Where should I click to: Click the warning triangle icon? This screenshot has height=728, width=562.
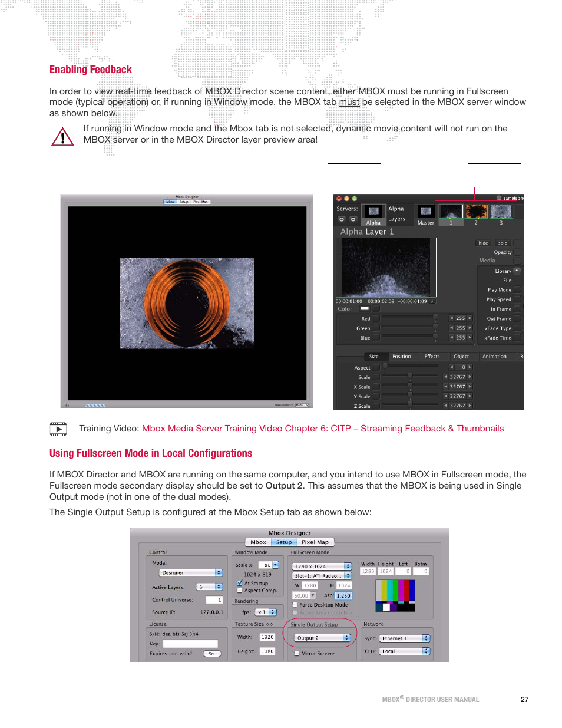point(62,137)
